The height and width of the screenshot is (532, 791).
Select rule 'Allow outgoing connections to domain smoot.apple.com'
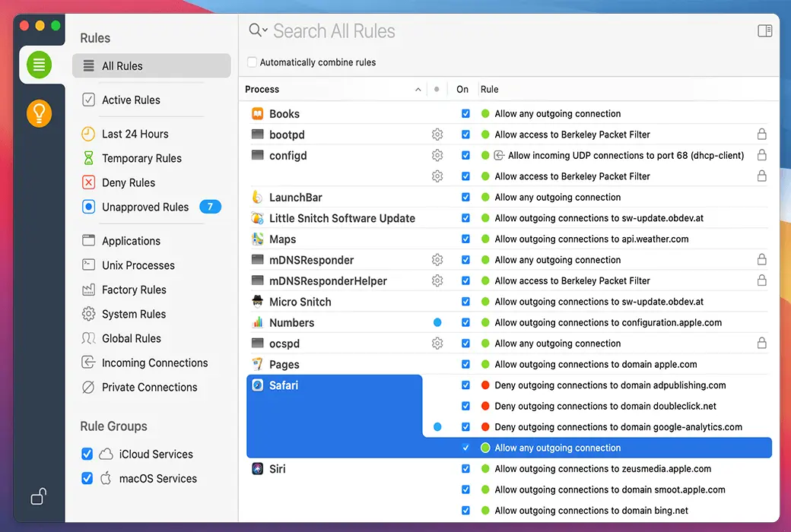[610, 489]
